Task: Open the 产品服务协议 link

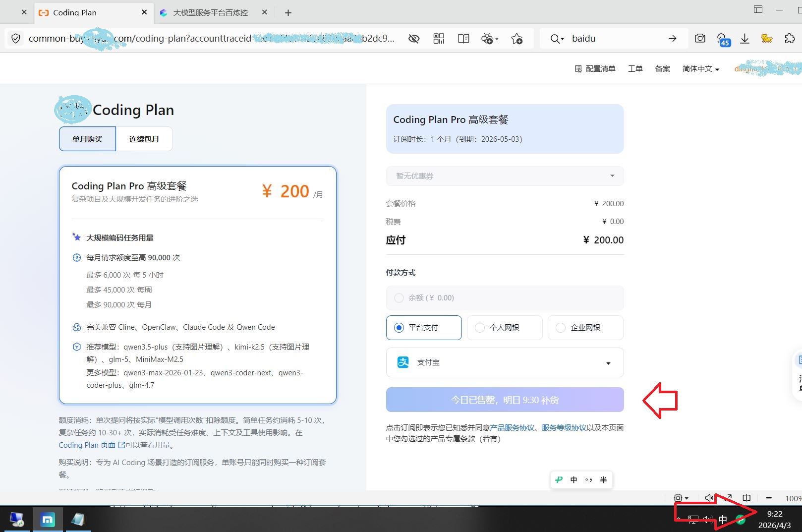Action: point(512,427)
